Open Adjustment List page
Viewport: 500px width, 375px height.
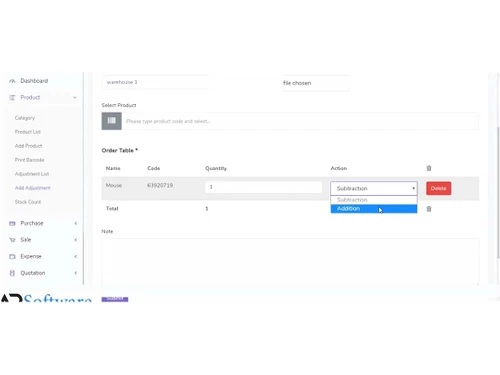click(x=32, y=174)
